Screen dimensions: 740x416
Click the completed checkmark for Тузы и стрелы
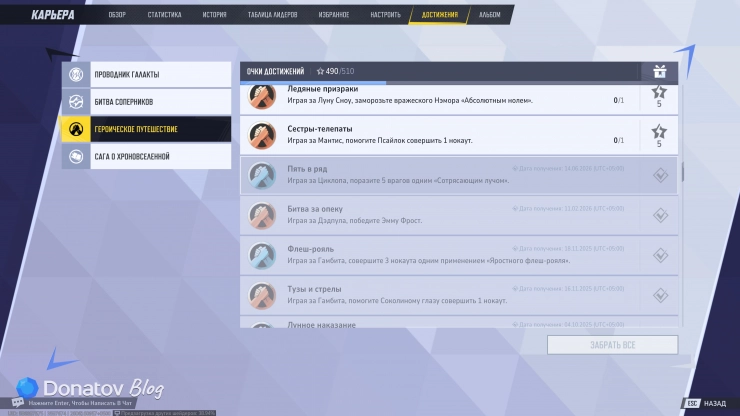(x=660, y=296)
